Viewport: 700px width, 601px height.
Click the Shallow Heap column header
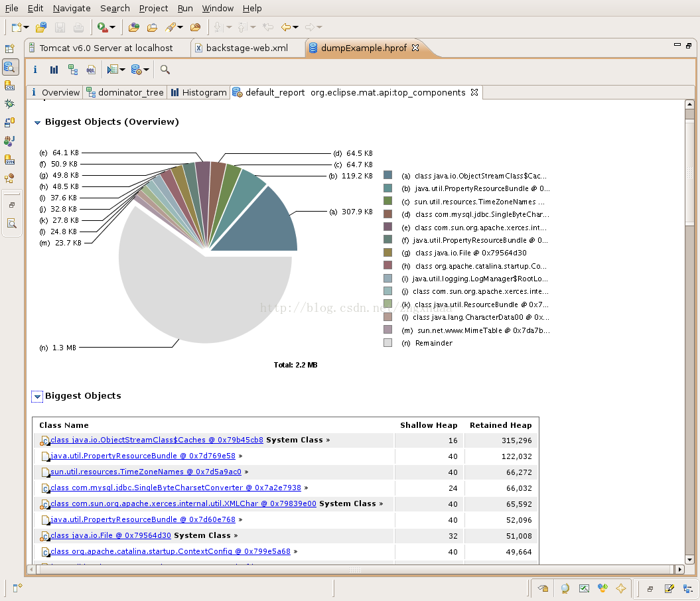(429, 425)
